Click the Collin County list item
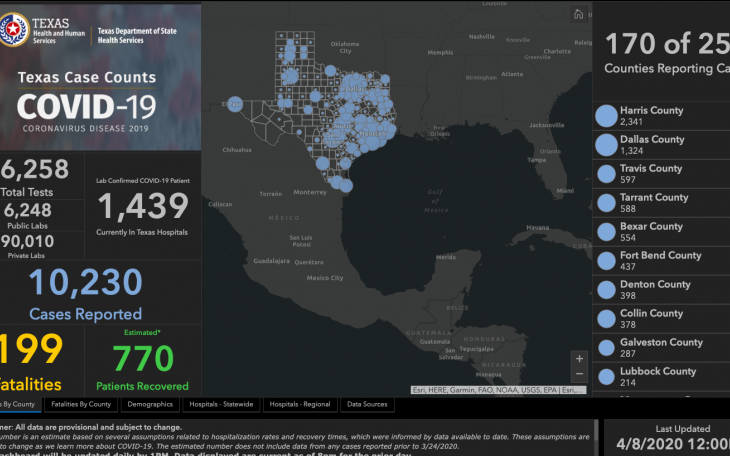 pos(652,319)
